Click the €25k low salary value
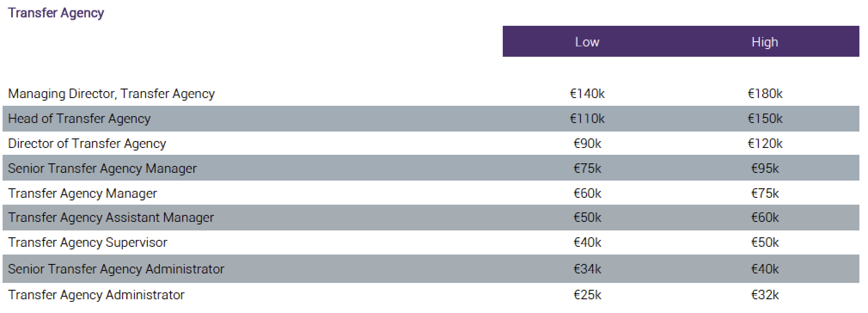 click(x=587, y=295)
